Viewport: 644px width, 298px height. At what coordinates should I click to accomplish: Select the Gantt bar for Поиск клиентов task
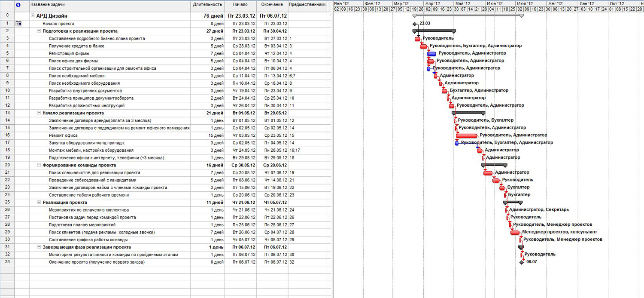515,232
